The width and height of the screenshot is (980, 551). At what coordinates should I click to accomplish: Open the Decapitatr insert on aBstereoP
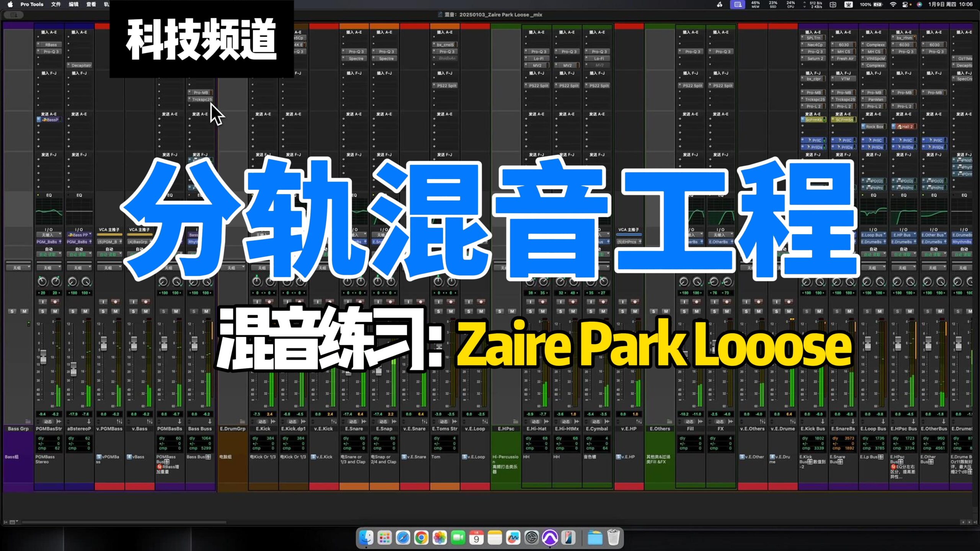pyautogui.click(x=79, y=65)
